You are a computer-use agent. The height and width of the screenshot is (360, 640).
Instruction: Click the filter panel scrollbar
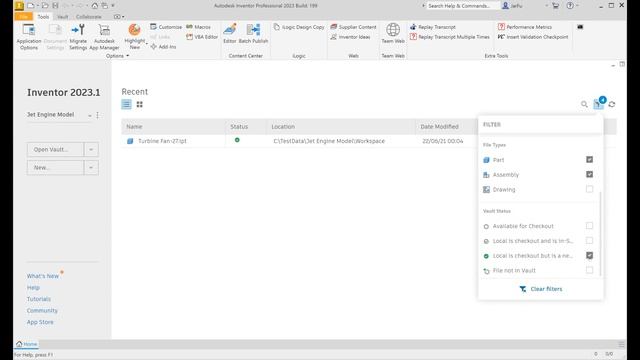600,233
